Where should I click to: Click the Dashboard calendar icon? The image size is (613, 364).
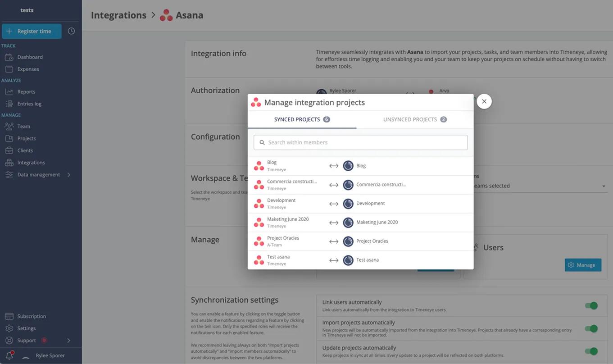[9, 57]
